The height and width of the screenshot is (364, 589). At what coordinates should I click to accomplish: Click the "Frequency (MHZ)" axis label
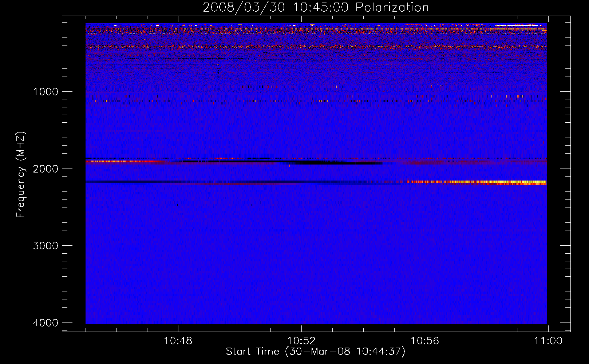point(20,175)
